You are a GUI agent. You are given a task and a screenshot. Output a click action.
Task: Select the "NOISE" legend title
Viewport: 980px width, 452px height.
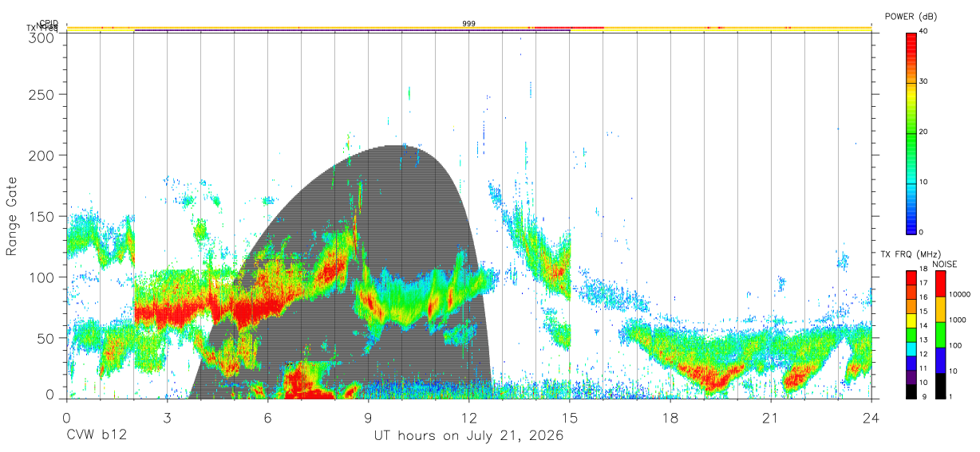coord(945,264)
